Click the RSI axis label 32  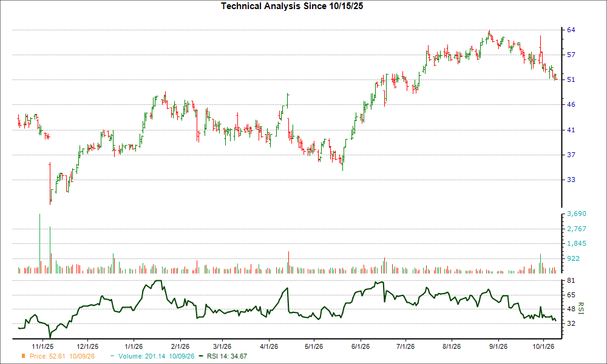click(571, 323)
